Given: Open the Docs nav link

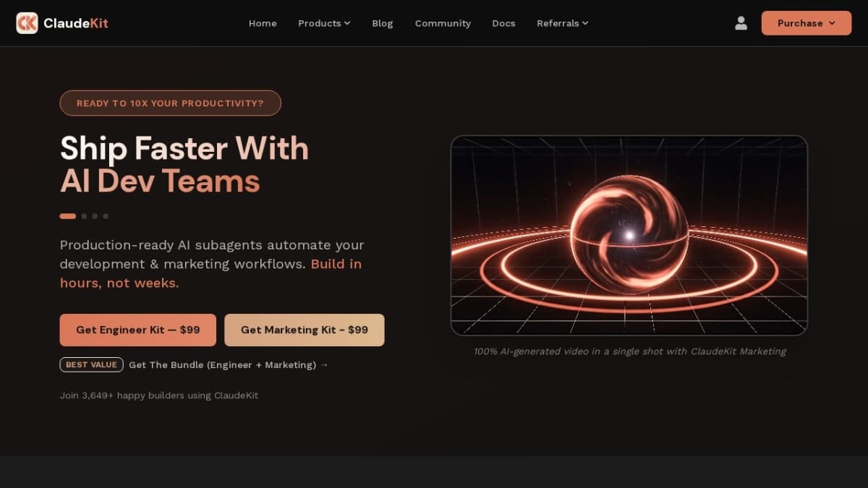Looking at the screenshot, I should [503, 23].
